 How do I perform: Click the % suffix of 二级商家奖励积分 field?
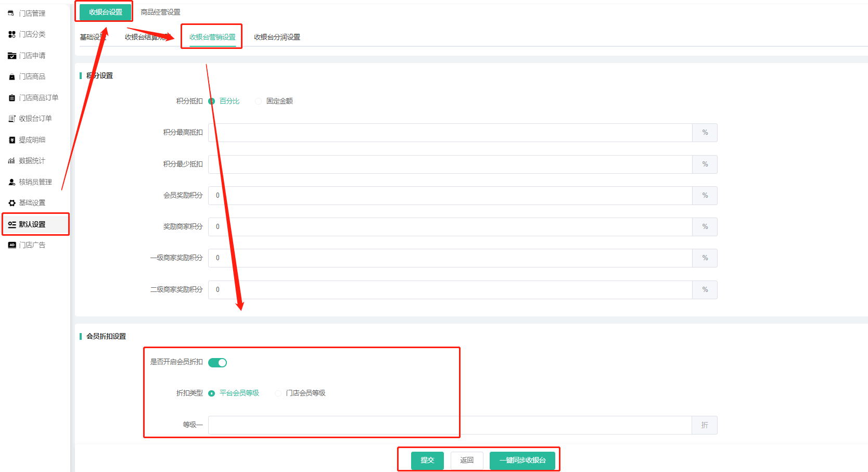[x=705, y=290]
